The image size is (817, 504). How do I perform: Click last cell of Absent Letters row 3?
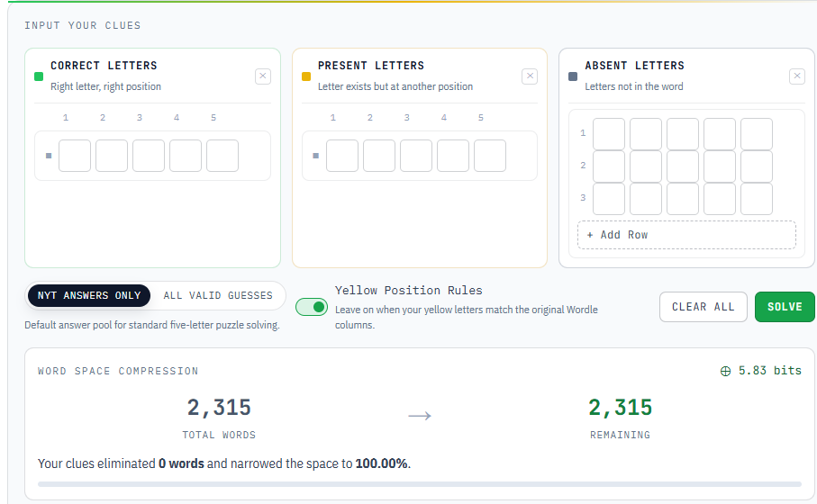coord(757,199)
